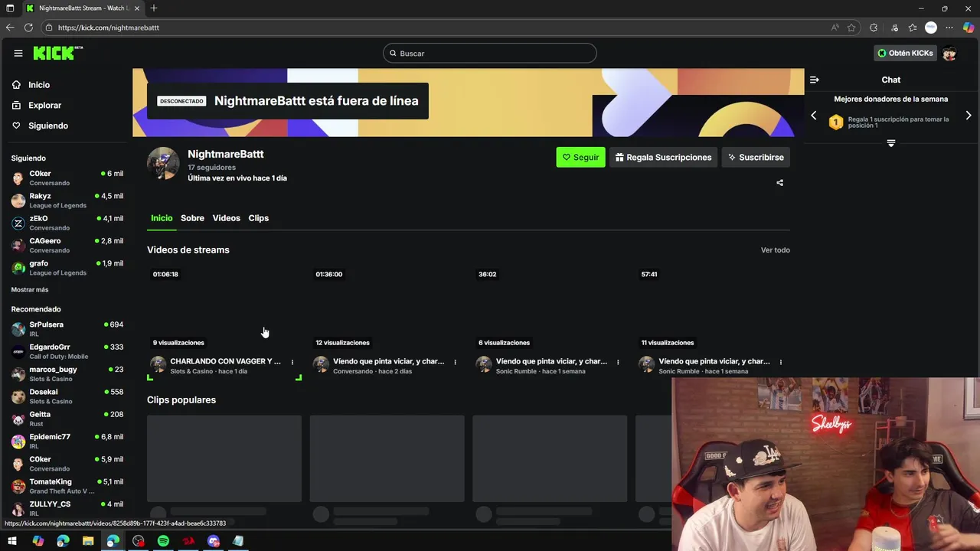This screenshot has height=551, width=980.
Task: Open poster avatar of CHARLANDO CON VAGGER video
Action: [158, 365]
